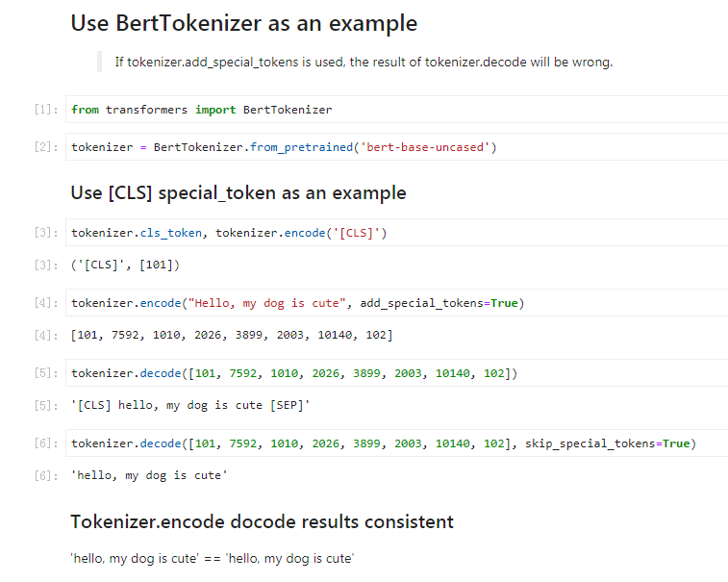The width and height of the screenshot is (728, 582).
Task: Click the decode cell without skip_special_tokens
Action: pyautogui.click(x=396, y=373)
